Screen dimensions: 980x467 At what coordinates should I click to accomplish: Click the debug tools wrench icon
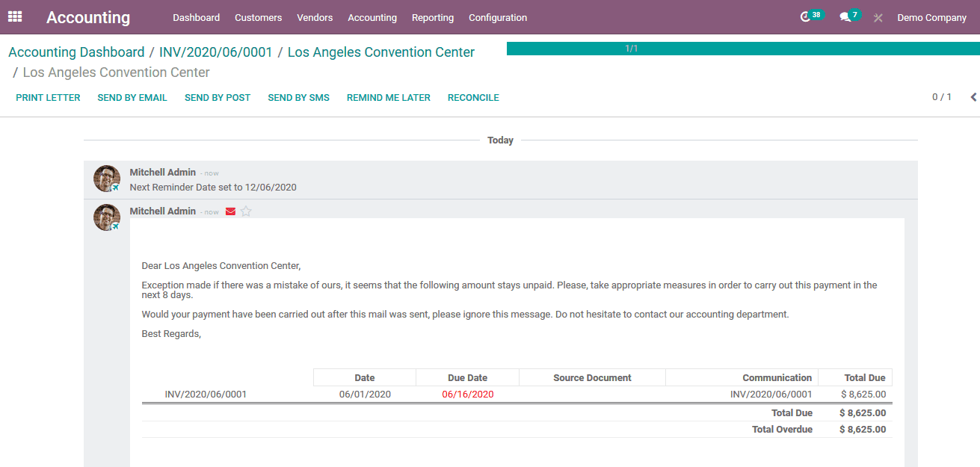(x=878, y=18)
